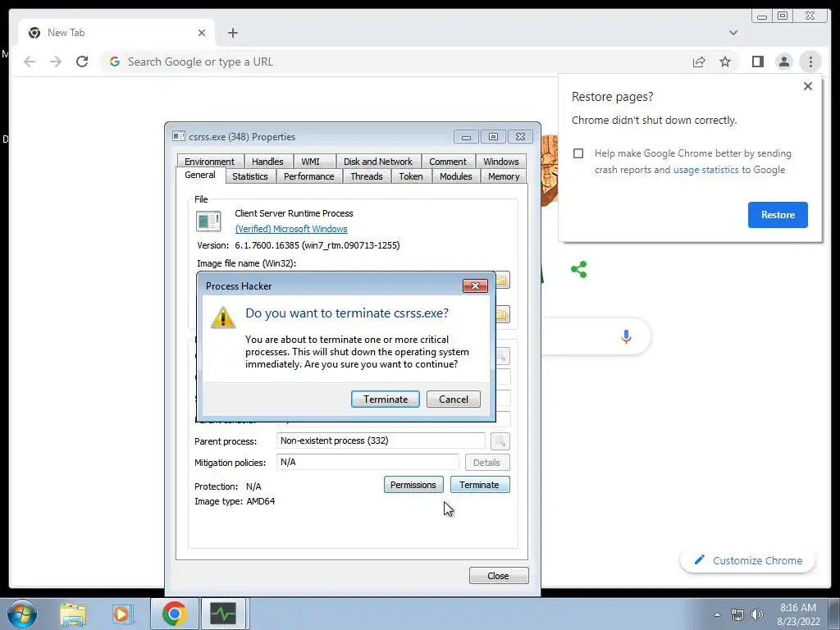Image resolution: width=840 pixels, height=630 pixels.
Task: Select the Token tab
Action: [411, 176]
